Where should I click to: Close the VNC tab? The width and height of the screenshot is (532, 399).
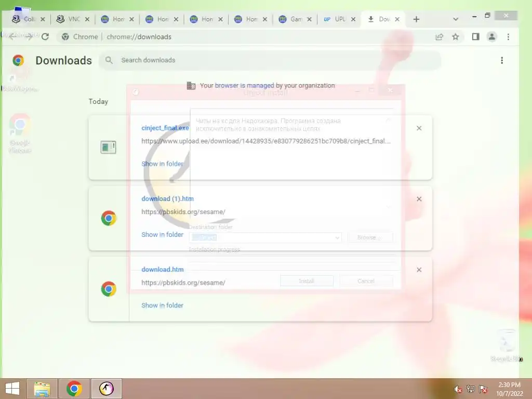[87, 19]
